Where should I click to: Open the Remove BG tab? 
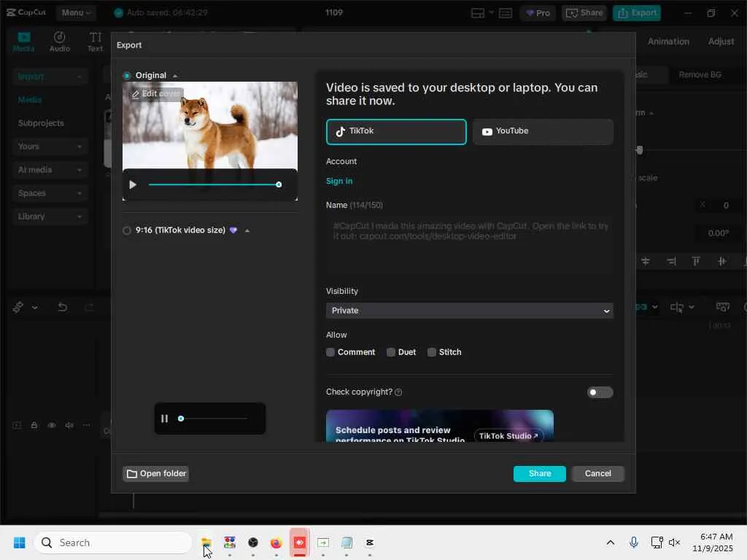coord(700,75)
